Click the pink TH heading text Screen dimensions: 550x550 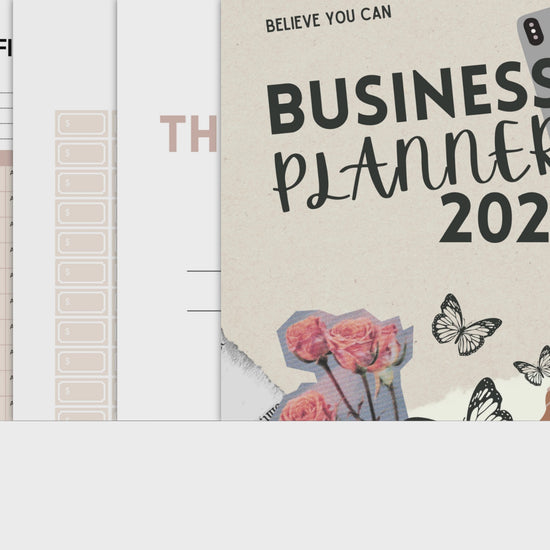[x=189, y=133]
